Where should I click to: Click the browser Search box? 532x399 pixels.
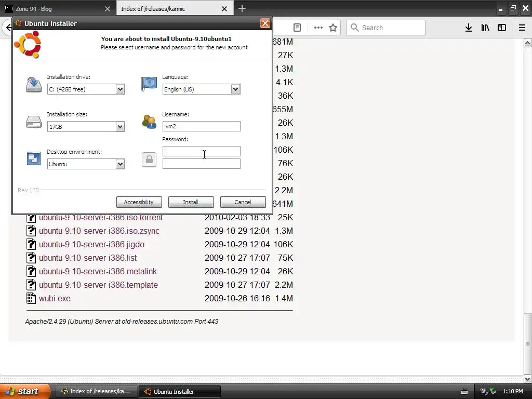(x=386, y=28)
